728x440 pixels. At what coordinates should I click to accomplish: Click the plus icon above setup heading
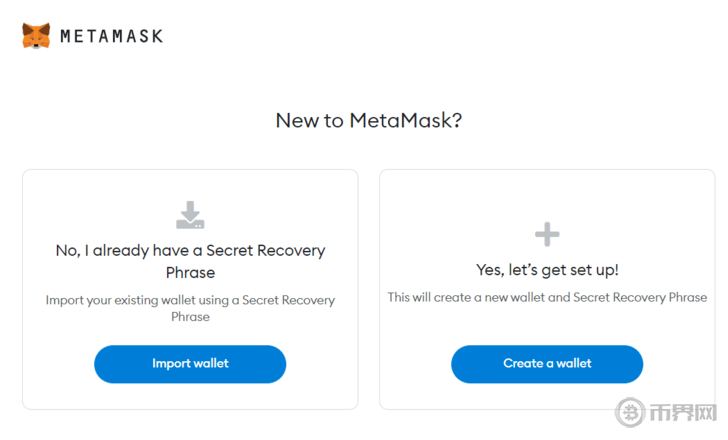click(x=546, y=234)
